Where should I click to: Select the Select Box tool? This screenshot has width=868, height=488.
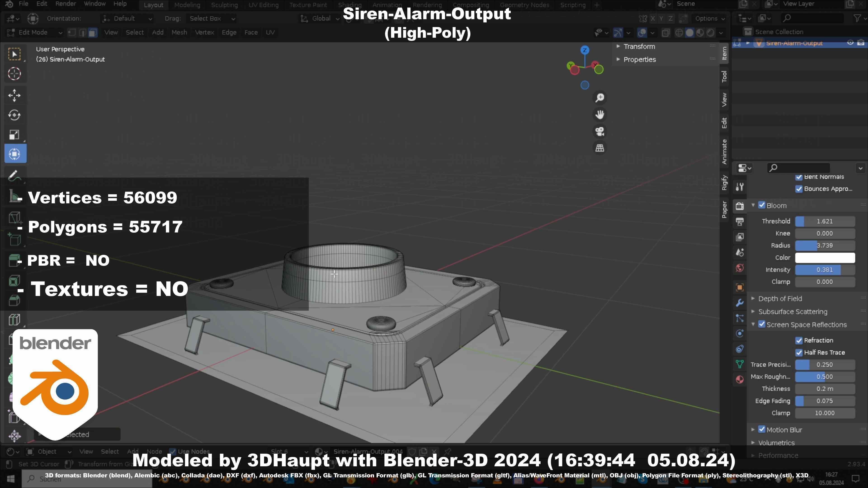click(x=14, y=54)
